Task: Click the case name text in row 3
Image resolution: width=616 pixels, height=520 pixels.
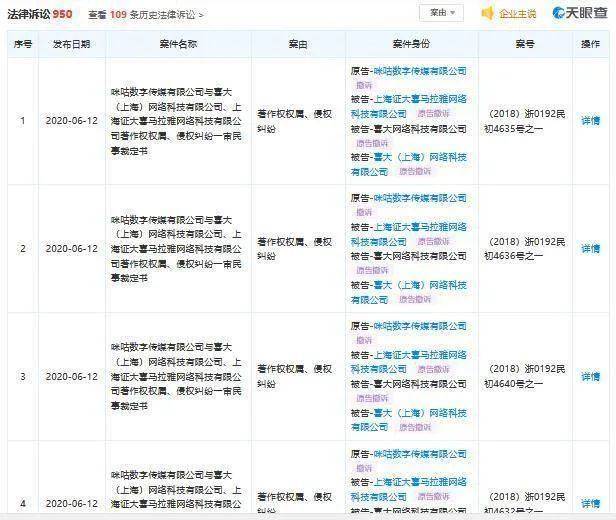Action: (x=176, y=377)
